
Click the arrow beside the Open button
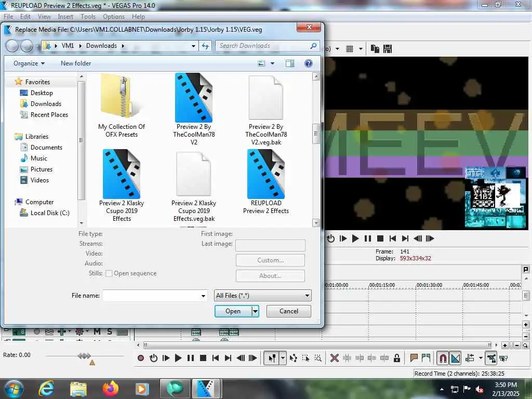click(256, 311)
